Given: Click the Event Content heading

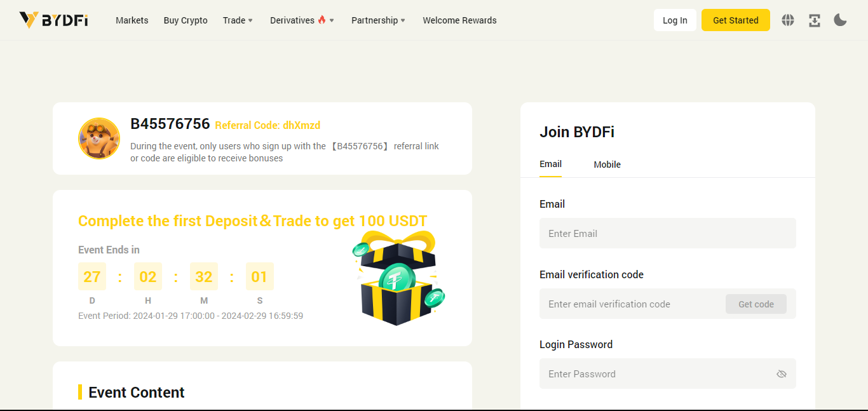Looking at the screenshot, I should coord(137,393).
